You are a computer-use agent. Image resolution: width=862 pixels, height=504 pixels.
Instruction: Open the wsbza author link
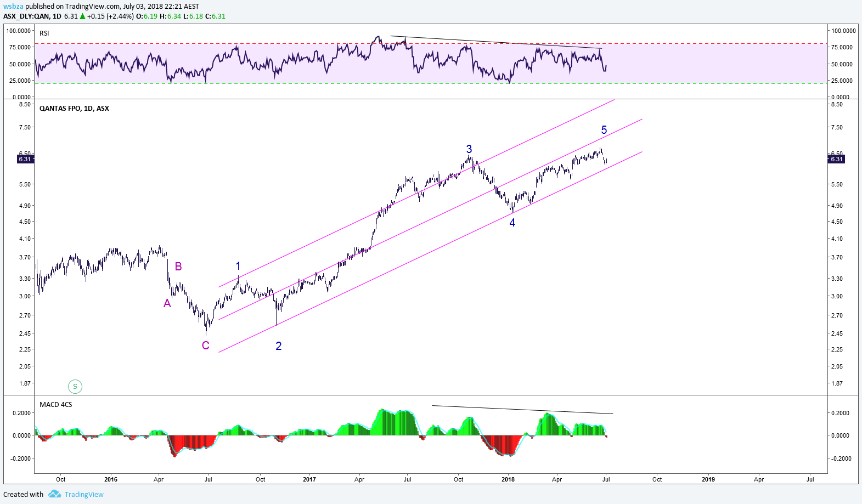[14, 7]
